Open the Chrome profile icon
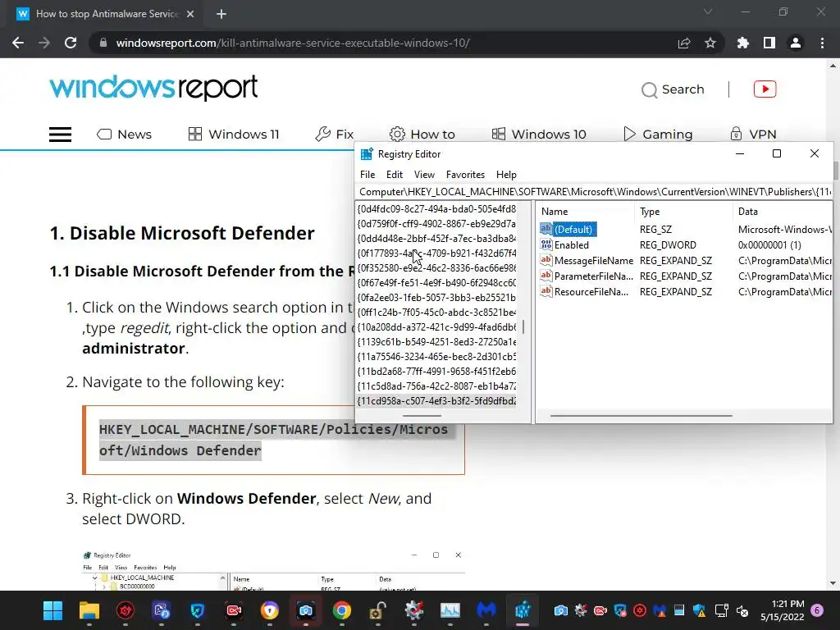Viewport: 840px width, 630px height. [796, 43]
